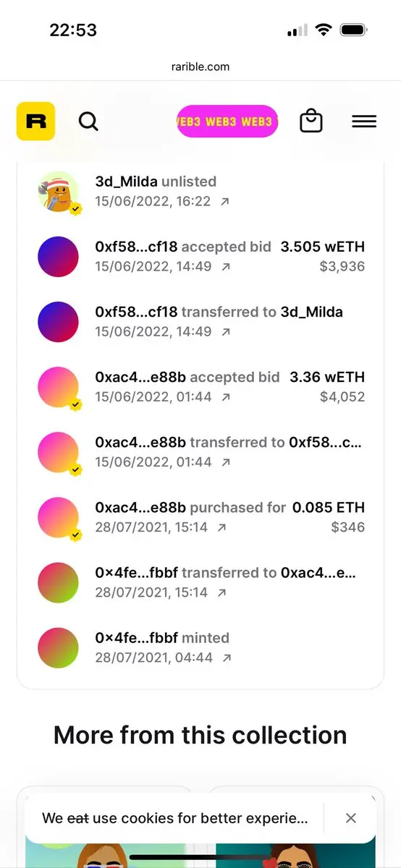Tap 3d_Milda name in transferred row
The width and height of the screenshot is (401, 868).
click(x=311, y=312)
